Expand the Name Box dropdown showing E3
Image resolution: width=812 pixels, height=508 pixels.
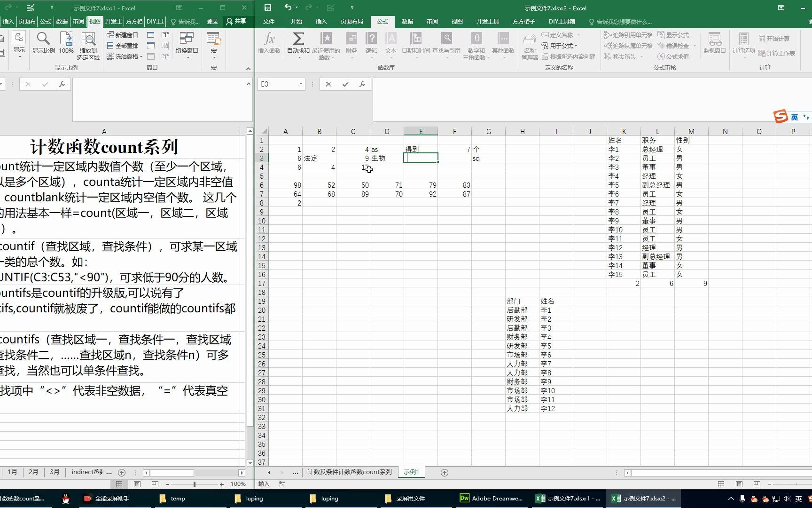(x=301, y=84)
